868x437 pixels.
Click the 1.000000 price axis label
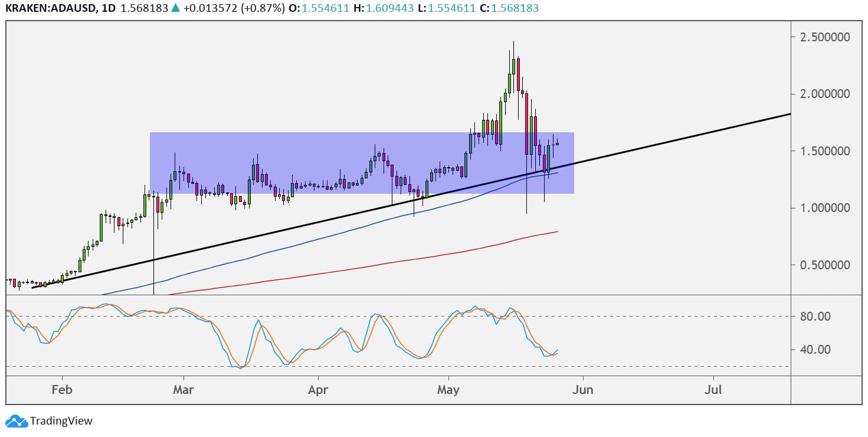826,208
